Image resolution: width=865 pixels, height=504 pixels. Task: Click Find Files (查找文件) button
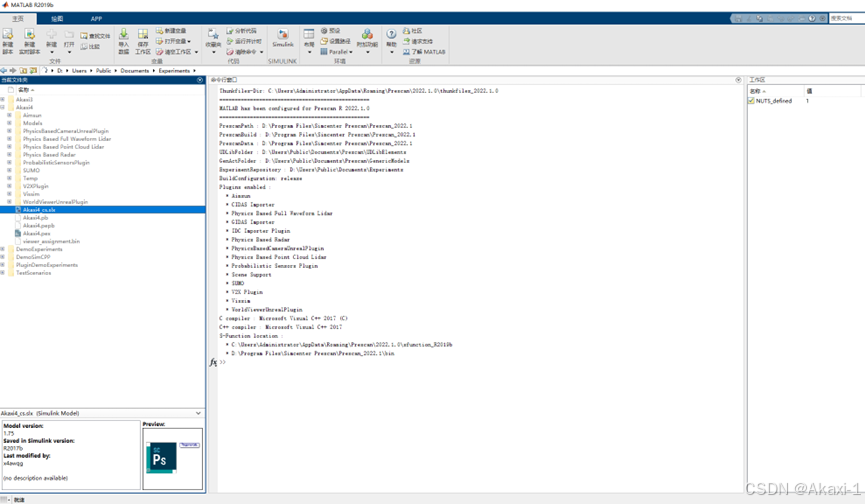point(95,36)
